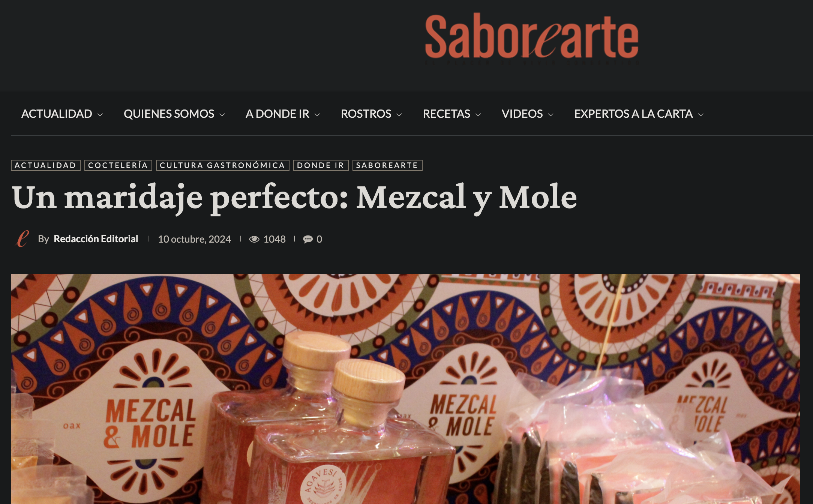Select the CULTURA GASTRONÓMICA tag

(223, 165)
